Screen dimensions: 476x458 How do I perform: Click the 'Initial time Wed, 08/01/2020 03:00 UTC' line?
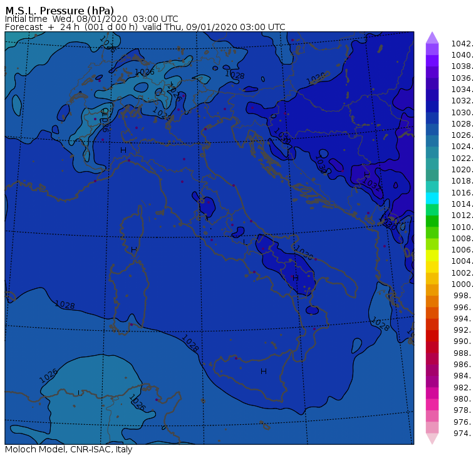click(x=91, y=19)
